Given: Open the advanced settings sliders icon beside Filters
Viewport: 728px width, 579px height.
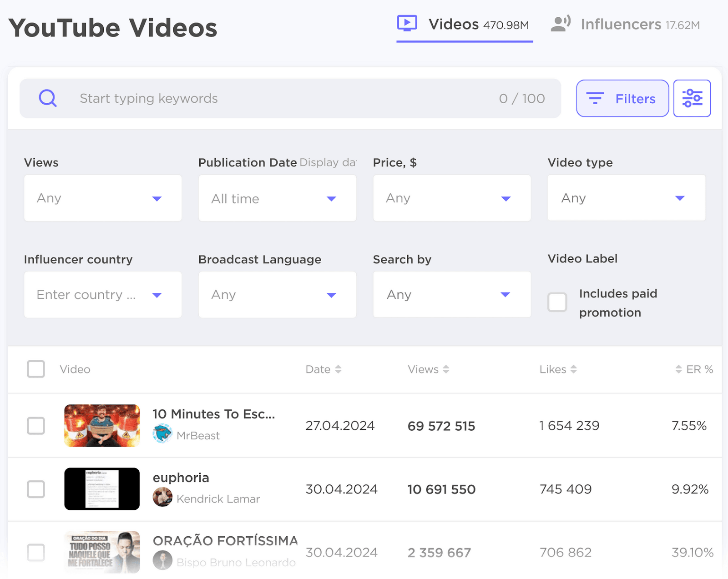Looking at the screenshot, I should (x=692, y=98).
